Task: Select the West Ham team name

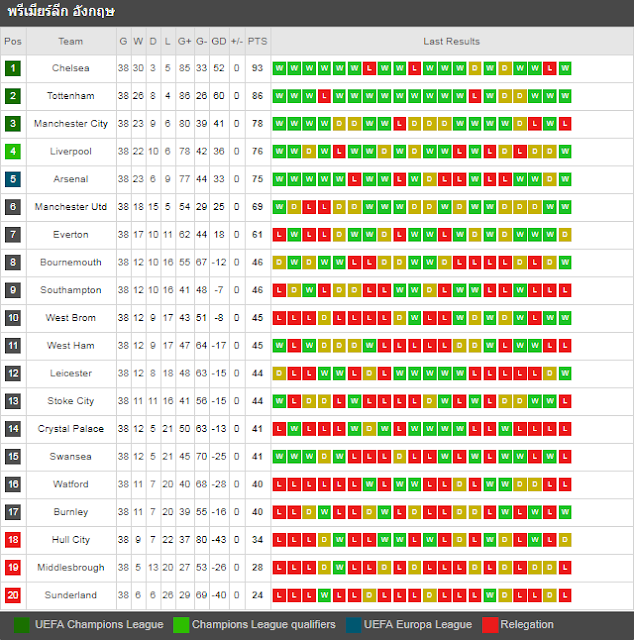Action: (71, 346)
